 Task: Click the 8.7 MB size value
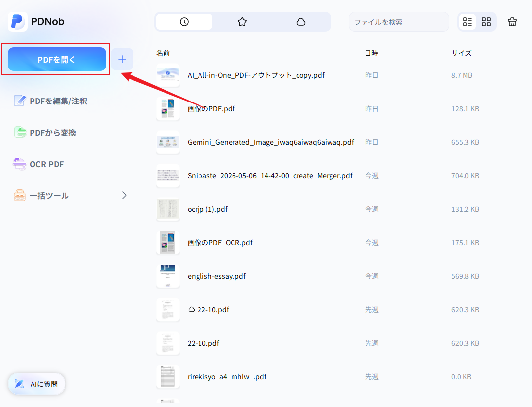[x=462, y=75]
